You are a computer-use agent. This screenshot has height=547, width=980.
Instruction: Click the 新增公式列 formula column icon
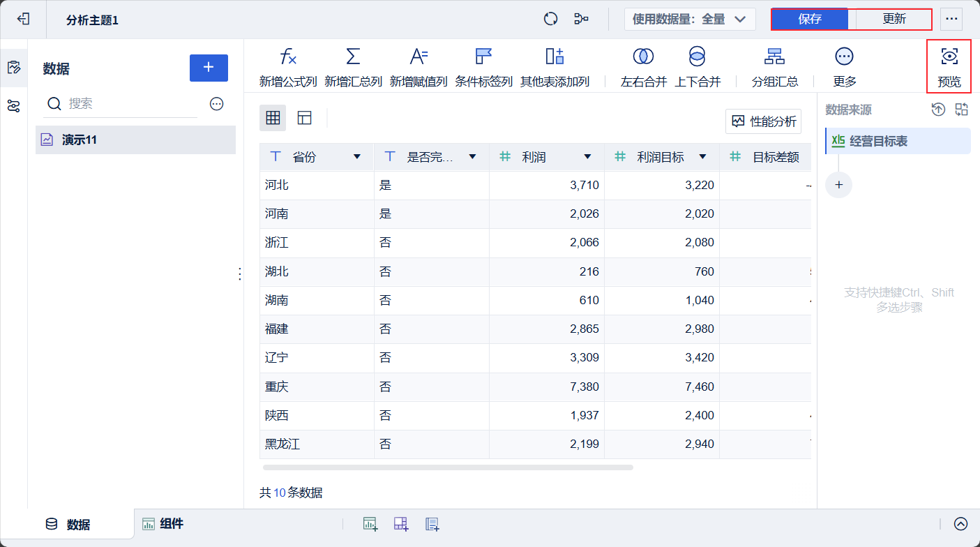(288, 57)
